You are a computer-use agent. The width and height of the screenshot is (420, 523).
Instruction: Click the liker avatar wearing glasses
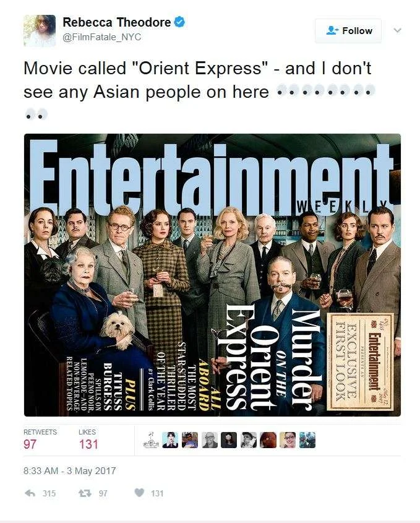click(x=288, y=440)
